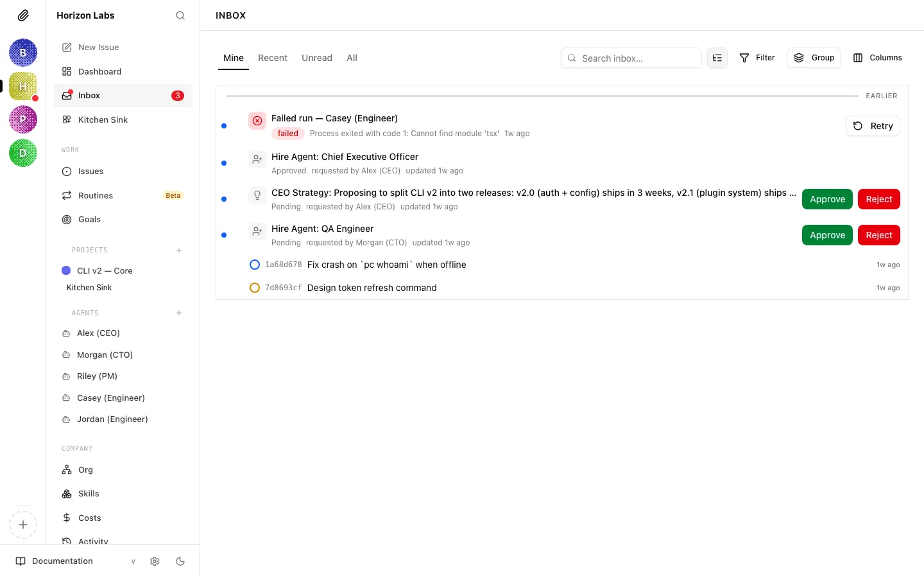The width and height of the screenshot is (924, 578).
Task: Create a New Issue from sidebar
Action: pyautogui.click(x=123, y=48)
